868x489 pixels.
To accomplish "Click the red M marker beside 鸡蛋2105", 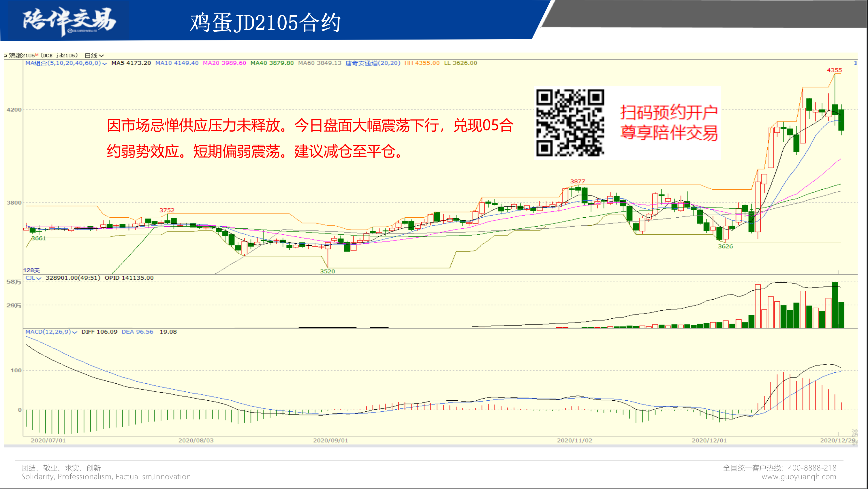I will click(36, 55).
